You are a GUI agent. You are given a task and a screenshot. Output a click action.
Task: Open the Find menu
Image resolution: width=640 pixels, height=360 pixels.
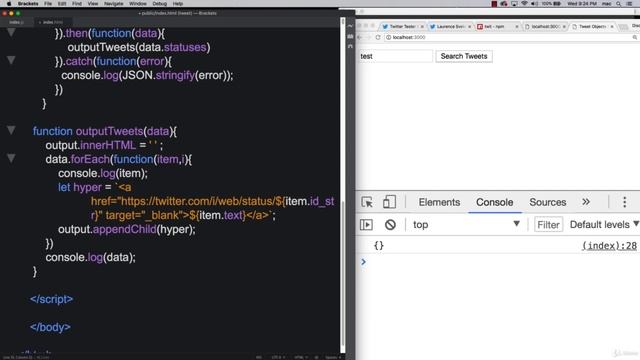click(77, 4)
